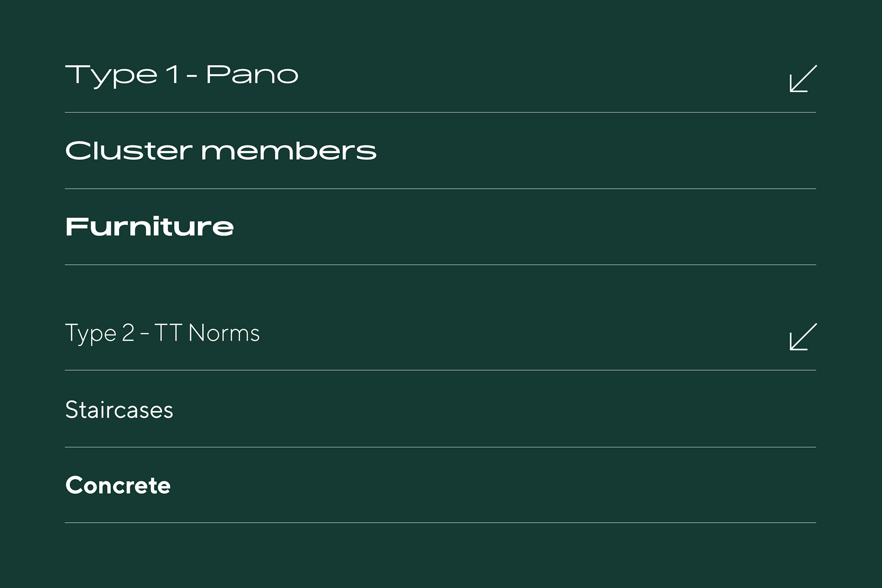882x588 pixels.
Task: Open the Staircases link
Action: click(x=119, y=410)
